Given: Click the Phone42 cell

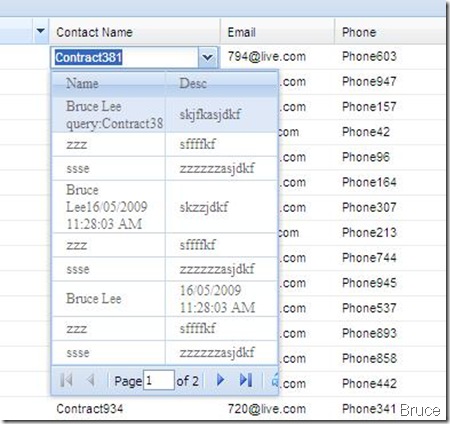Looking at the screenshot, I should click(390, 132).
